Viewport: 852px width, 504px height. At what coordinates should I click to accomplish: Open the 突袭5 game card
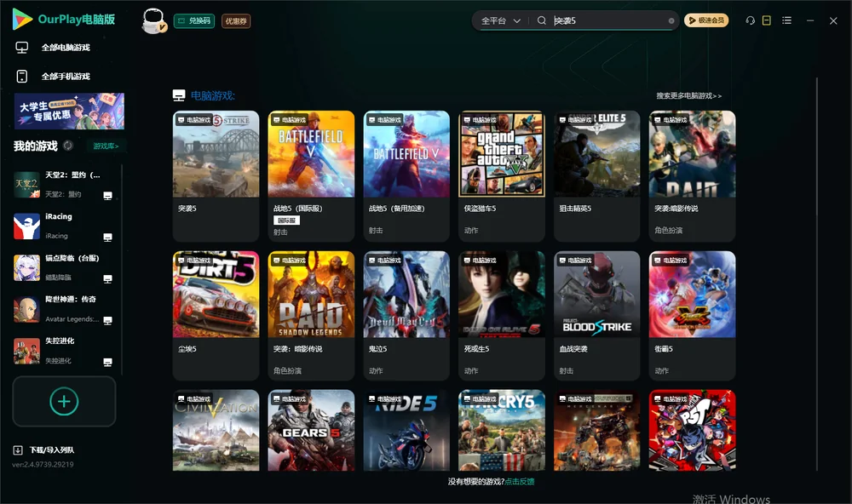[216, 176]
